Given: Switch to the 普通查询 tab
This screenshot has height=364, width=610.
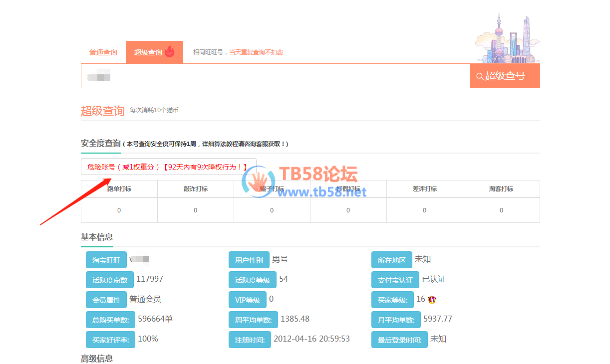Looking at the screenshot, I should point(103,51).
